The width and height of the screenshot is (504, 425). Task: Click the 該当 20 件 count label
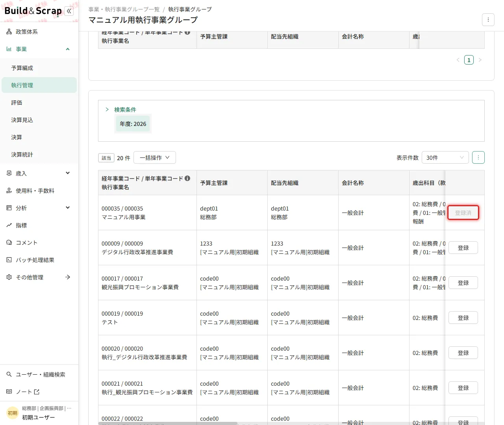coord(114,158)
